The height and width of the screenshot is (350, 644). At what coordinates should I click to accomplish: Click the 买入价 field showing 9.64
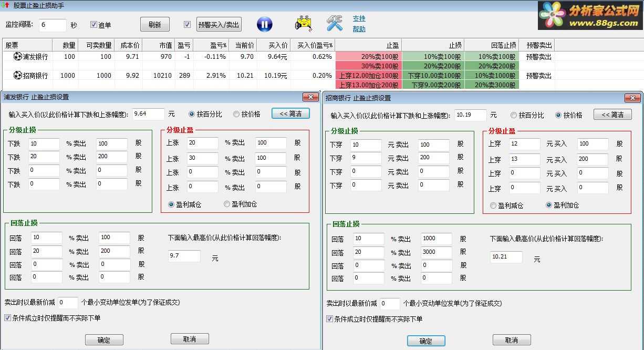point(148,114)
